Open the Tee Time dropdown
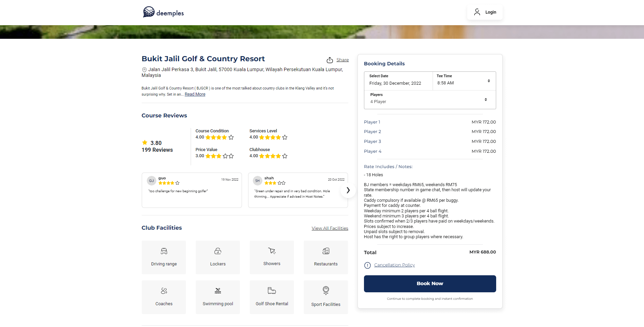Viewport: 644px width, 327px height. (x=464, y=81)
